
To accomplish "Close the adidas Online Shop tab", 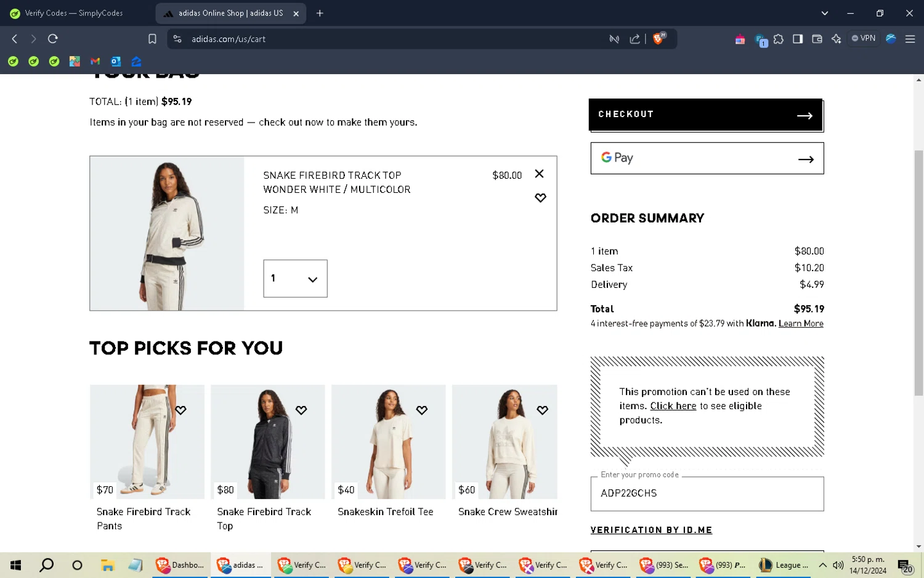I will point(296,14).
